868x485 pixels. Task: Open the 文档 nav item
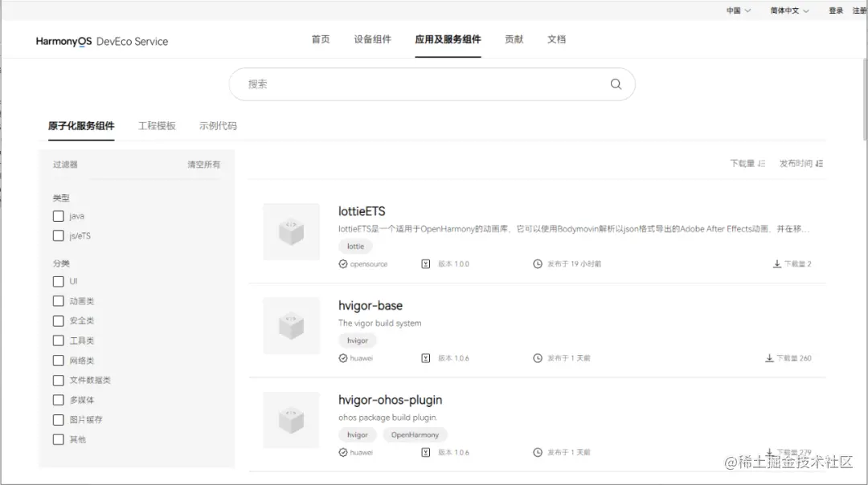(556, 39)
